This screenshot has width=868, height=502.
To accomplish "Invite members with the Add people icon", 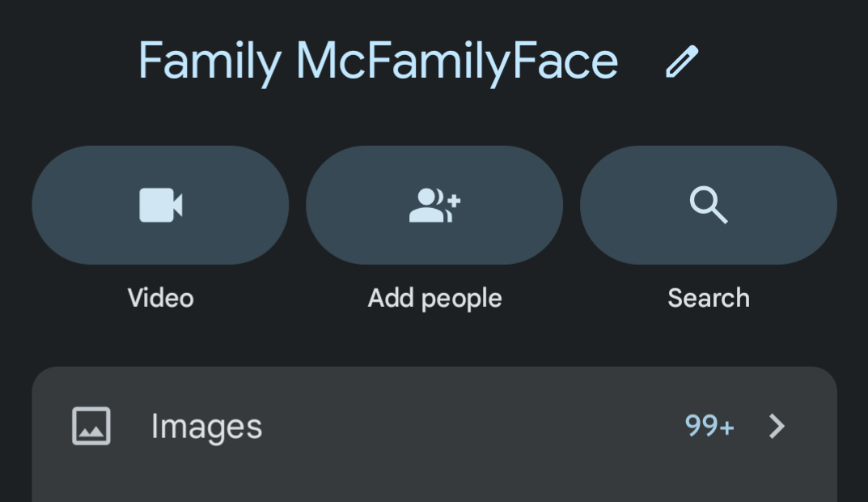I will pyautogui.click(x=434, y=205).
